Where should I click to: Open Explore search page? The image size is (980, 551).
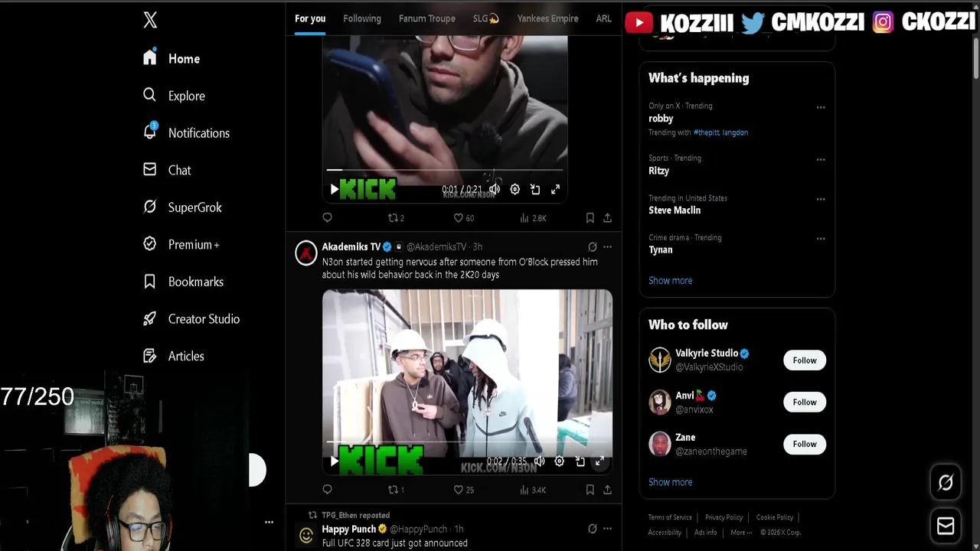[175, 96]
